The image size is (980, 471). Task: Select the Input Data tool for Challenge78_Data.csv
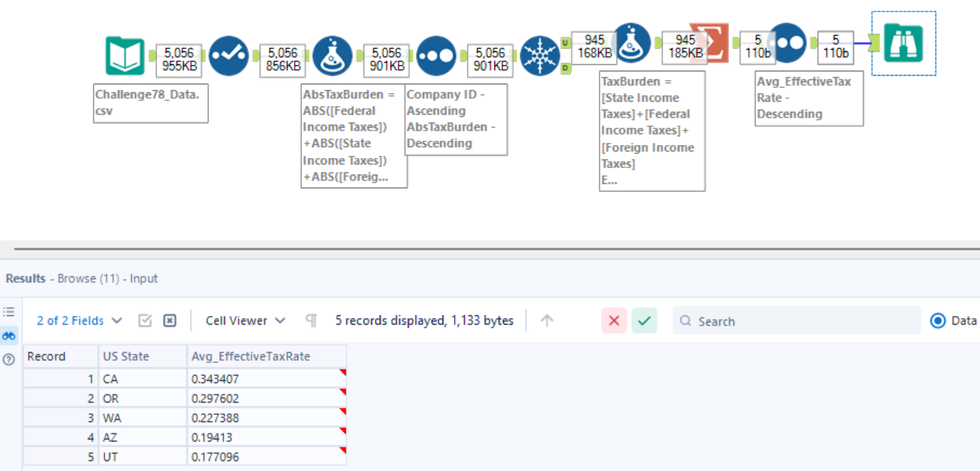pyautogui.click(x=125, y=56)
